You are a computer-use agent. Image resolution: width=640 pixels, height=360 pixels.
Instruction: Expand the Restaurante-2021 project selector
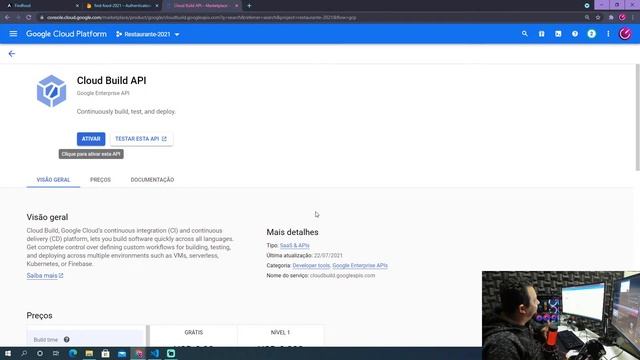coord(147,34)
